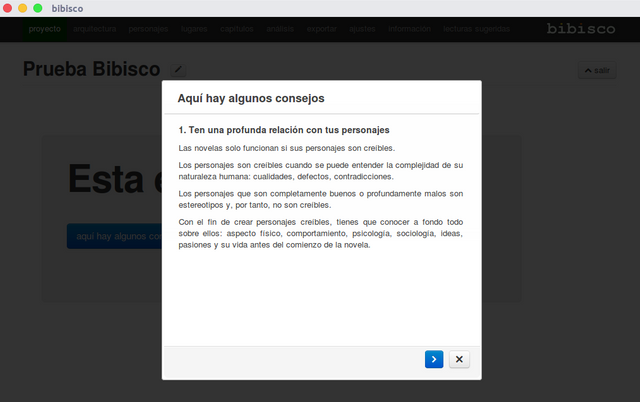This screenshot has height=402, width=640.
Task: Click the paragraph beginning 'Con el fin de crear personajes'
Action: pyautogui.click(x=320, y=233)
